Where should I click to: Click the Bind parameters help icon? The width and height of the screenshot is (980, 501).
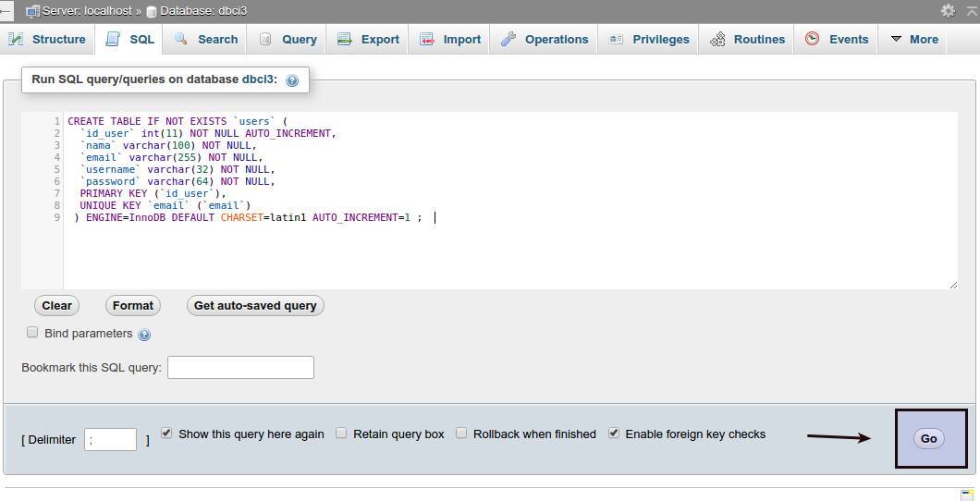tap(144, 335)
